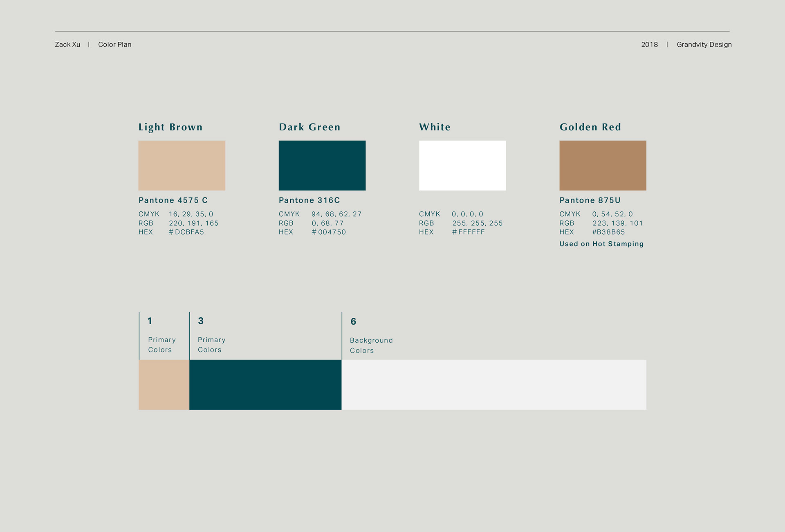The image size is (785, 532).
Task: Click the light brown proportion bar segment
Action: [x=164, y=384]
